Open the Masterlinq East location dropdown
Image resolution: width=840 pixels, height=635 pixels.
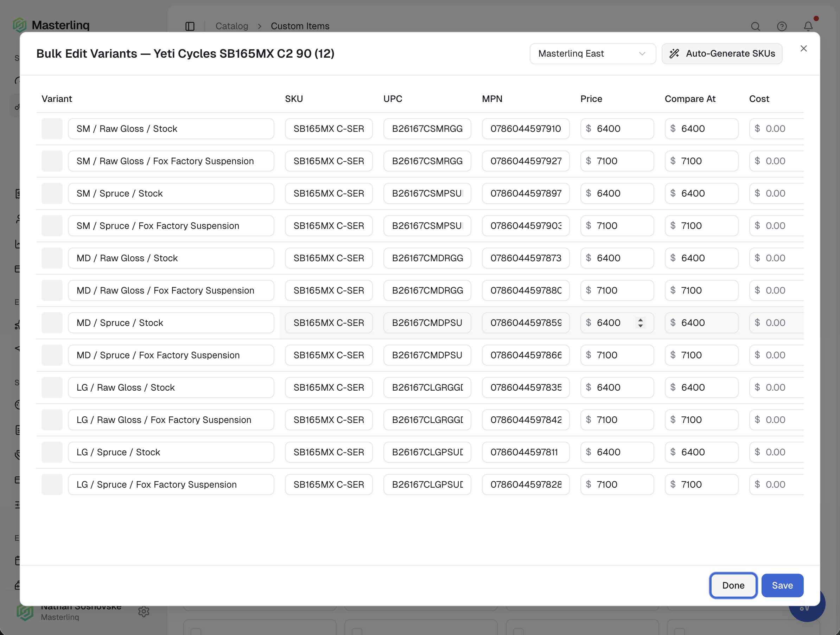click(x=592, y=53)
